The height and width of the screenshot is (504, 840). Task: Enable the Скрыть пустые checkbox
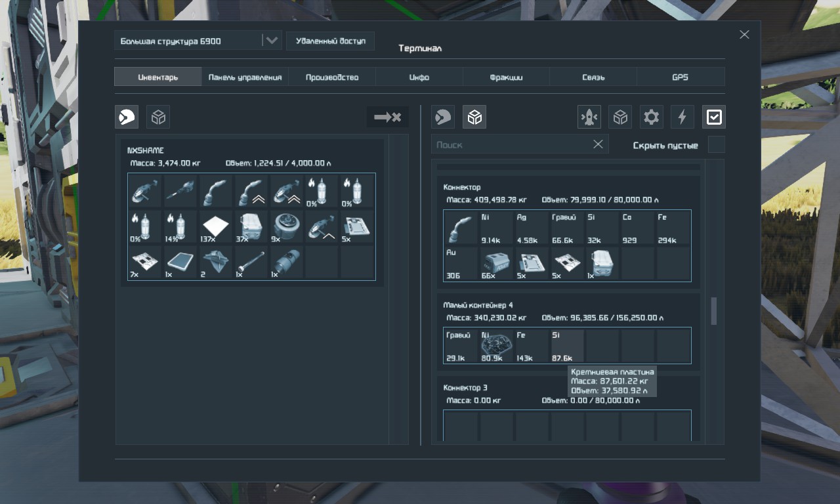click(716, 145)
